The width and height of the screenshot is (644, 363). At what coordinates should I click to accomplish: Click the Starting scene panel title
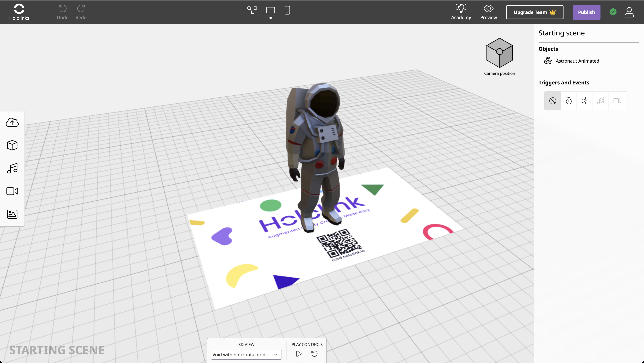click(x=562, y=33)
